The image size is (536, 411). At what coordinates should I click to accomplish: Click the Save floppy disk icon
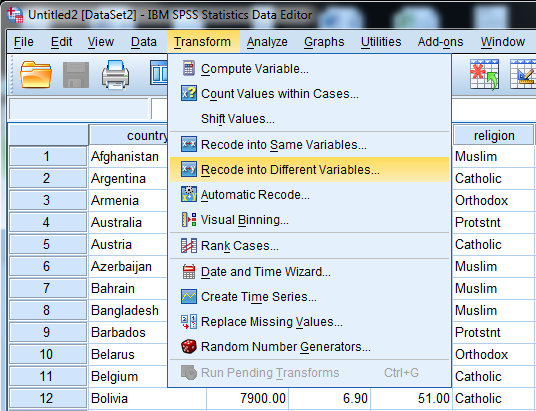click(76, 75)
